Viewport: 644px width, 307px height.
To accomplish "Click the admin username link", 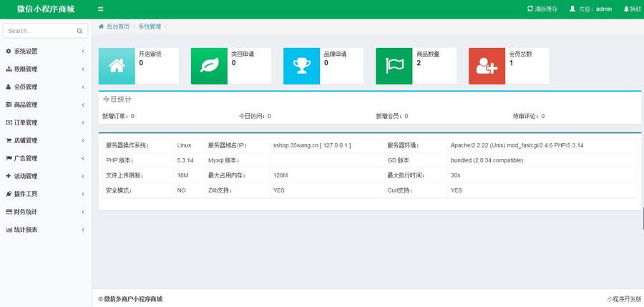I will [604, 9].
